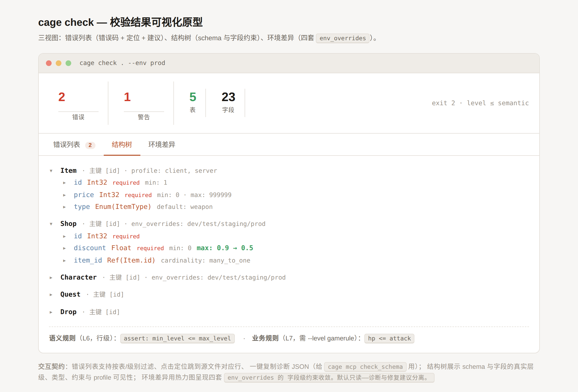Click the Character table name
Image resolution: width=578 pixels, height=392 pixels.
(78, 277)
